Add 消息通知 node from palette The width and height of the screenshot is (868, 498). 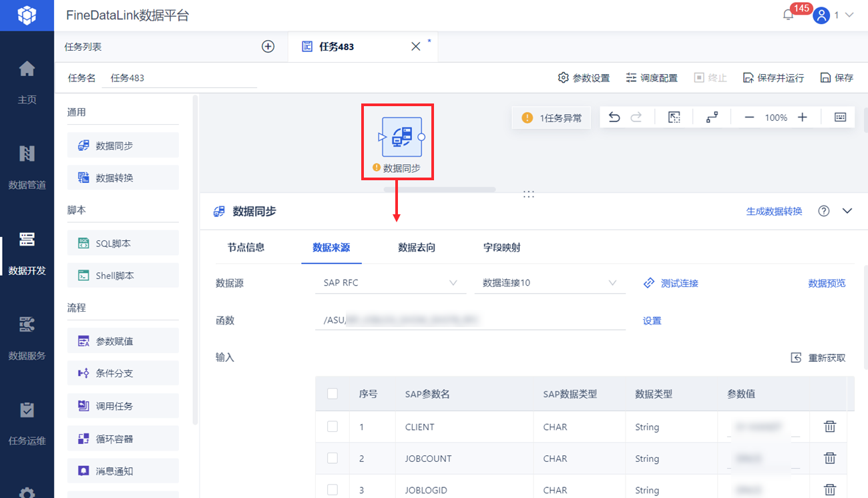coord(123,471)
